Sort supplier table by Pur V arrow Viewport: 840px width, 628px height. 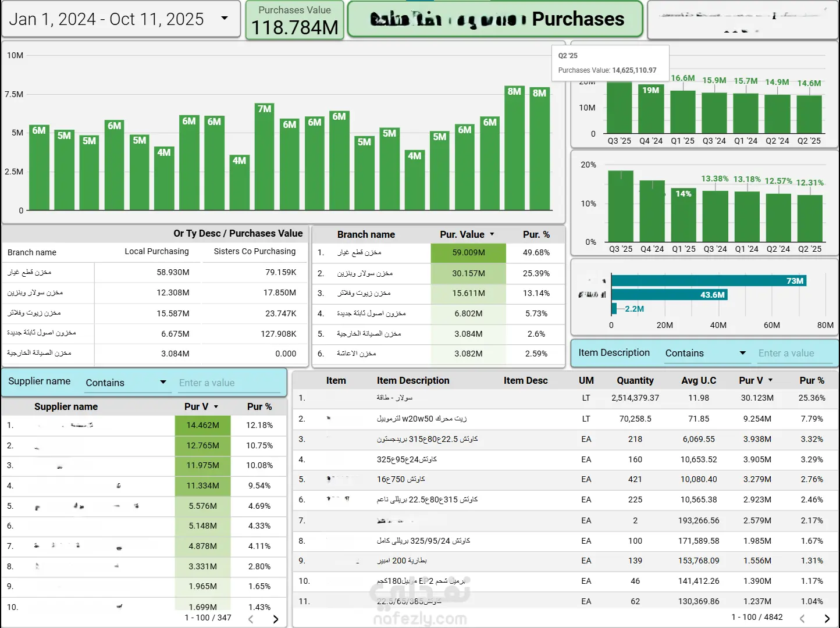(x=216, y=407)
